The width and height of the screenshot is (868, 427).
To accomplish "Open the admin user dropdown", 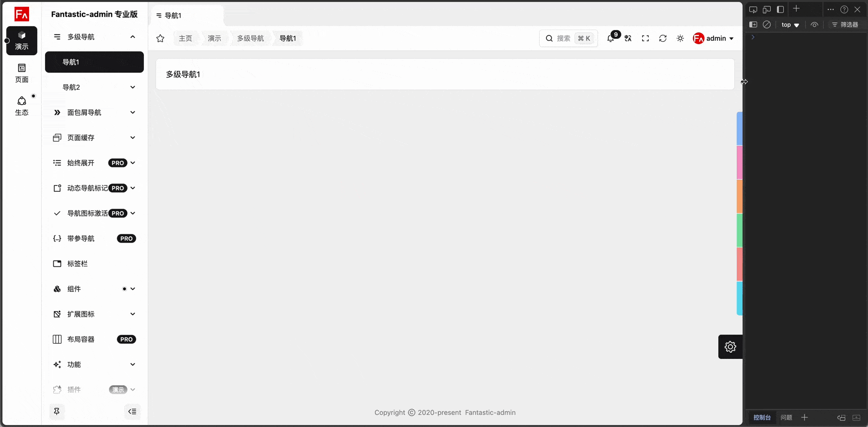I will pyautogui.click(x=713, y=38).
